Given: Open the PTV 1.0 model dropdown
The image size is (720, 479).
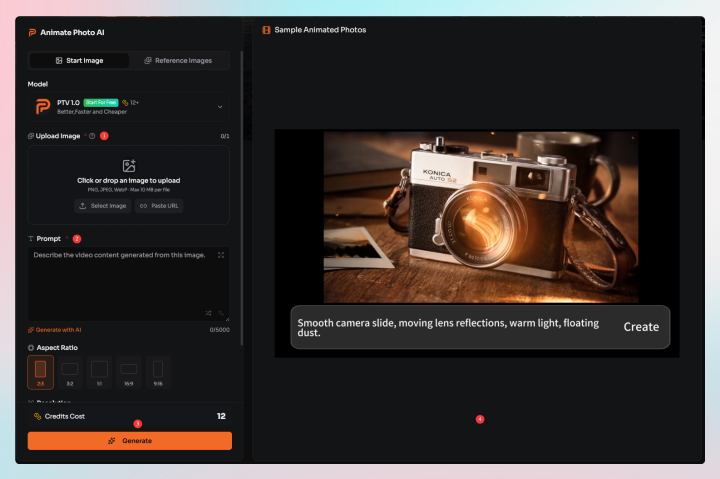Looking at the screenshot, I should [x=129, y=107].
